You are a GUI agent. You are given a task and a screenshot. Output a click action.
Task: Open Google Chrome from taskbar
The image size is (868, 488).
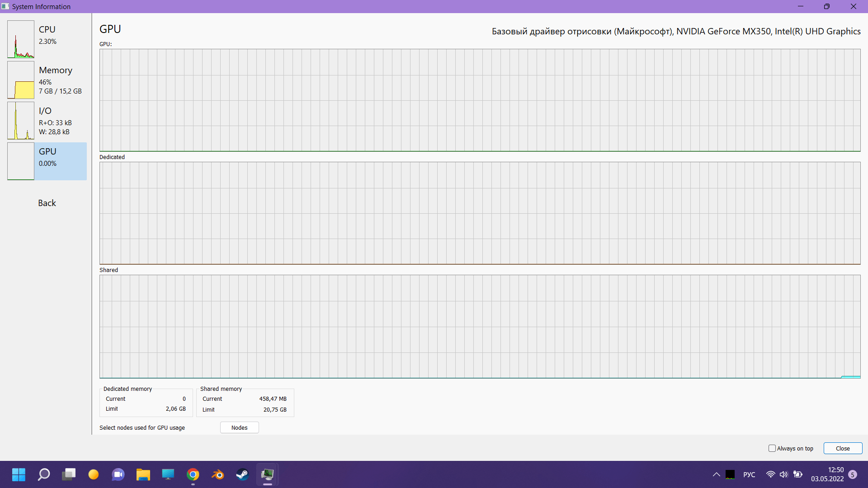(x=193, y=474)
